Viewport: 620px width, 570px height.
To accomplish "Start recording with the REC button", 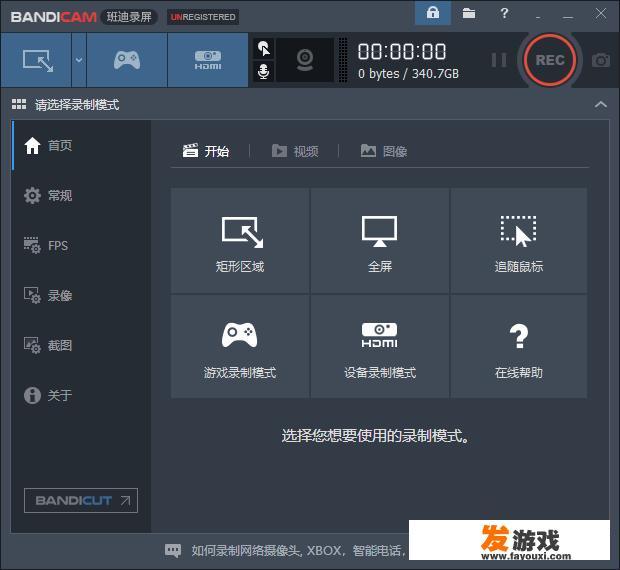I will coord(550,60).
